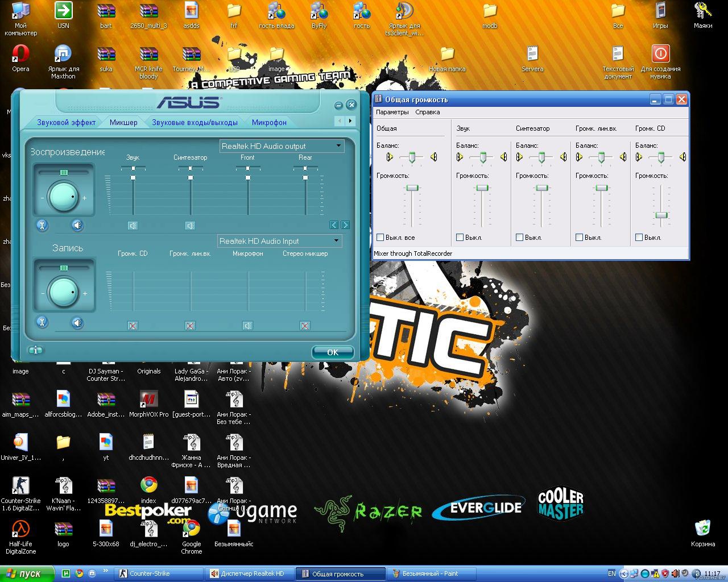Toggle Громк. CD recording mute button

pyautogui.click(x=133, y=326)
